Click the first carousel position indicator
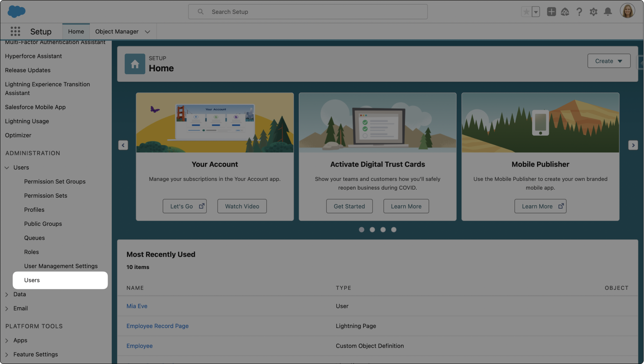 tap(362, 229)
